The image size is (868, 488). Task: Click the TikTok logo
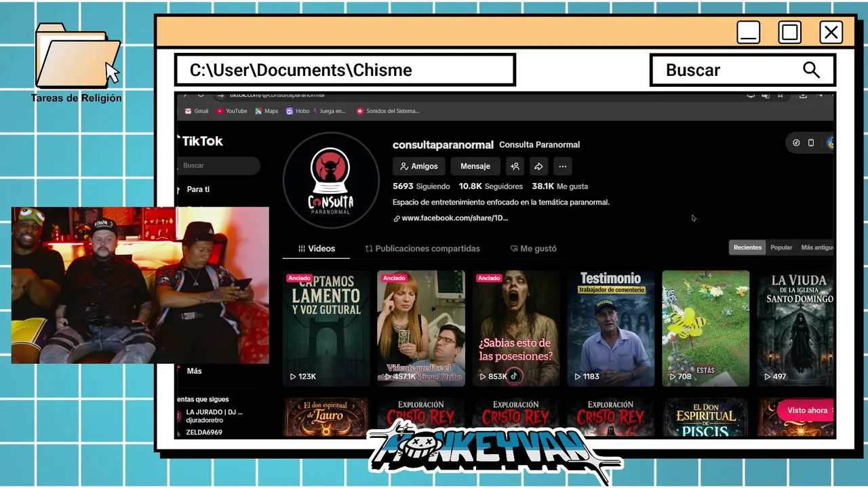[x=201, y=141]
